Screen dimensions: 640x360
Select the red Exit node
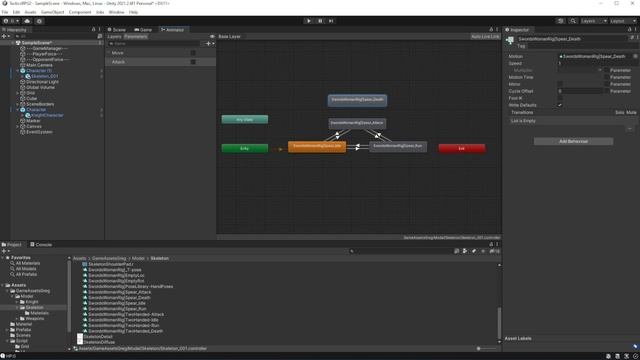click(462, 148)
